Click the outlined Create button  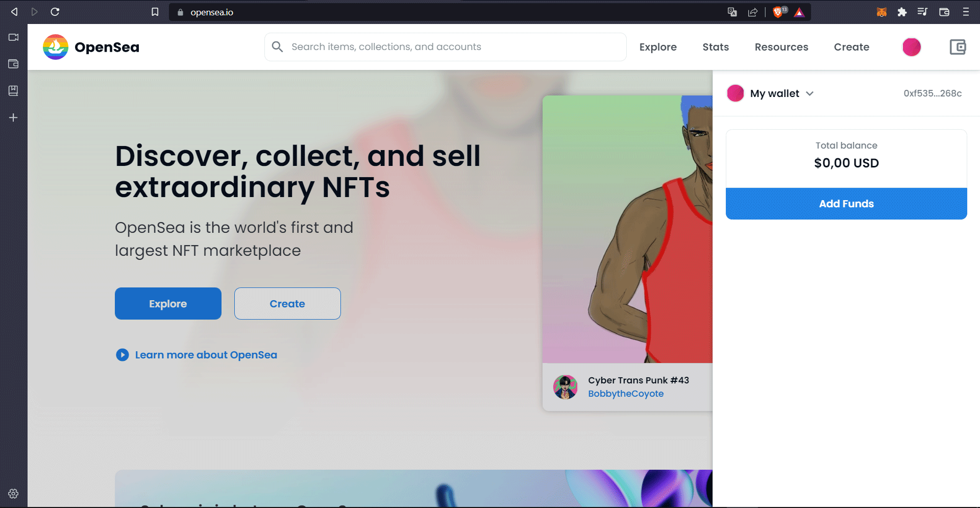[x=287, y=304]
